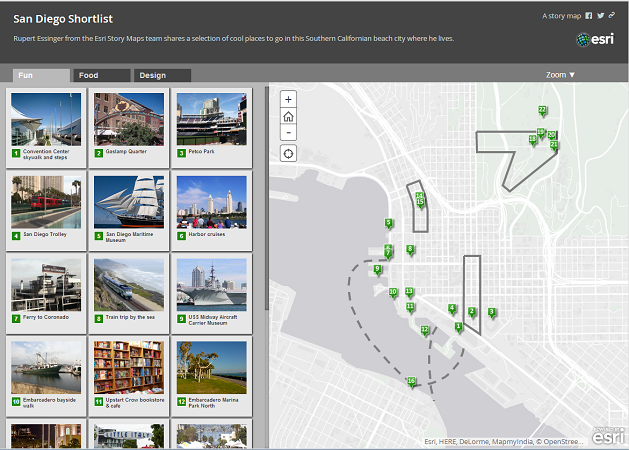Screen dimensions: 629x450
Task: Click the Esri logo in the header
Action: (x=596, y=40)
